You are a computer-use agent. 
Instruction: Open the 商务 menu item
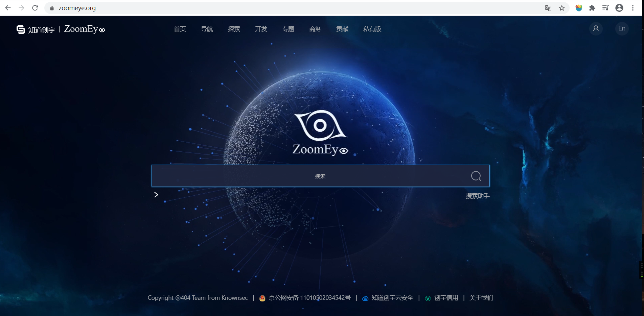pos(315,29)
